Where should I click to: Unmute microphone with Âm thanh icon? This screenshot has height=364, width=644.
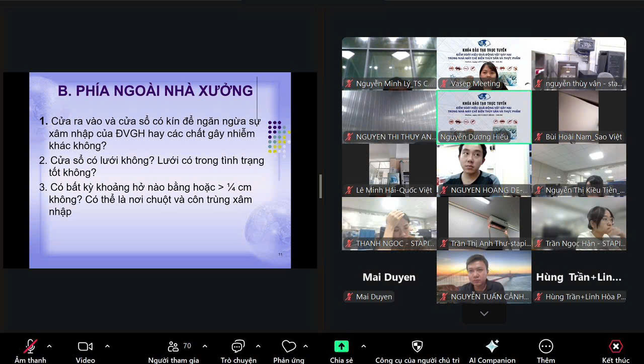[30, 346]
